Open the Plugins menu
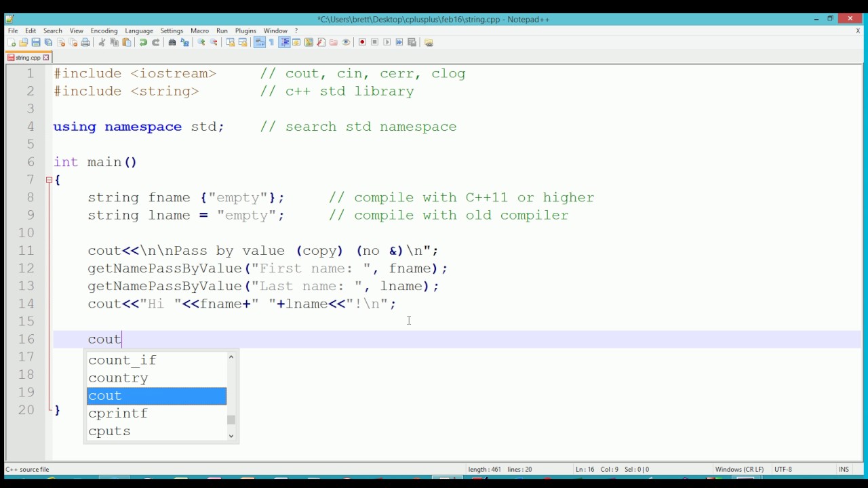868x488 pixels. click(x=245, y=30)
